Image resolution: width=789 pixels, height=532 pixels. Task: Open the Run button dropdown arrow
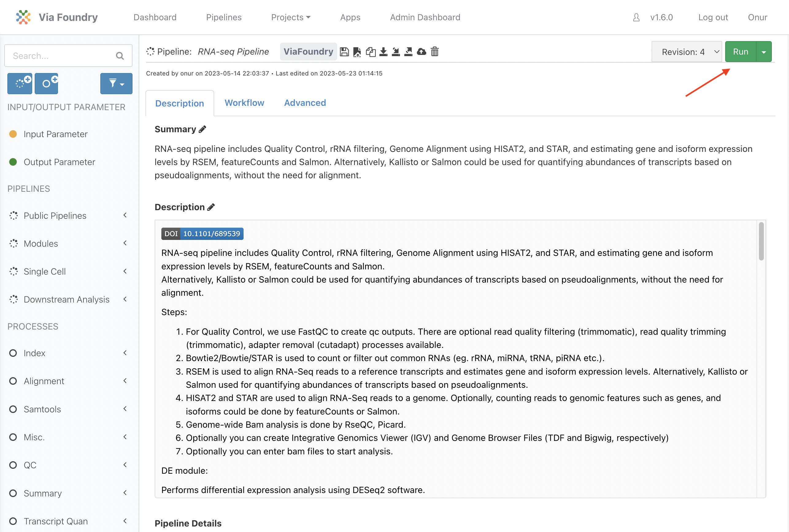pos(764,52)
